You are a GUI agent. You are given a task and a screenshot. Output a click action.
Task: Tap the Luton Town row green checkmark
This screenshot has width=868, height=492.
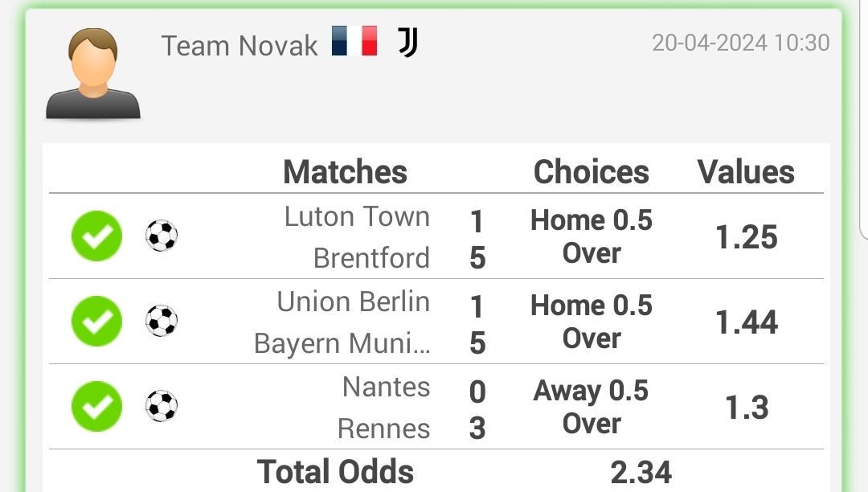tap(97, 236)
